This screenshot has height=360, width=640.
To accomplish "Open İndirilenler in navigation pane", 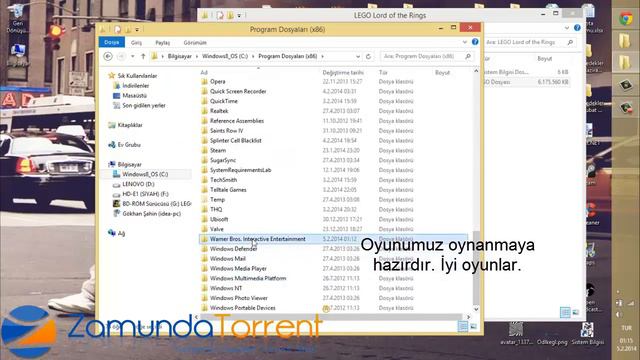I will click(136, 86).
